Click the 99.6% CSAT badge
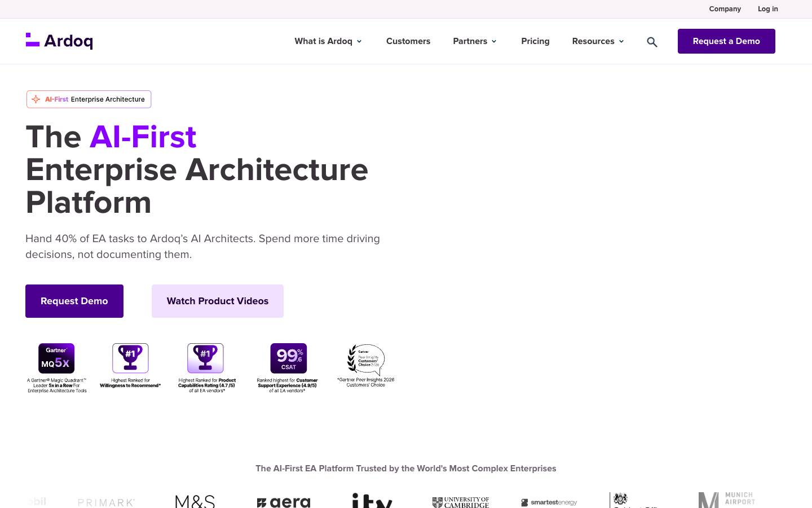Image resolution: width=812 pixels, height=508 pixels. (x=289, y=358)
